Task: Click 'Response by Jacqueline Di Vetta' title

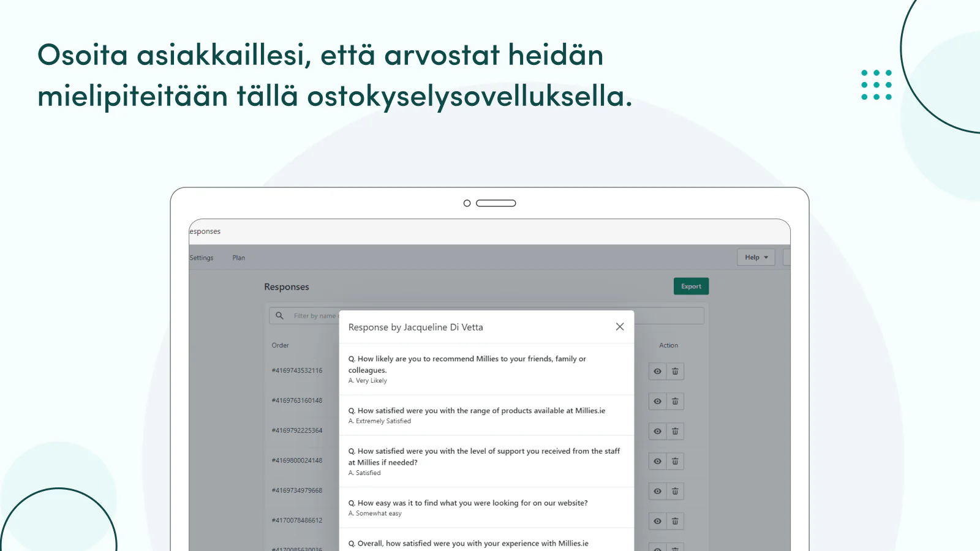Action: pyautogui.click(x=416, y=328)
